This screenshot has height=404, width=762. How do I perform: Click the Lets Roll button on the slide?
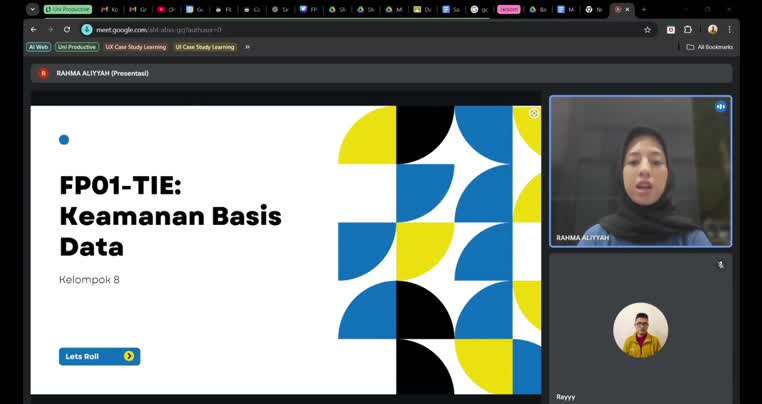pos(99,356)
